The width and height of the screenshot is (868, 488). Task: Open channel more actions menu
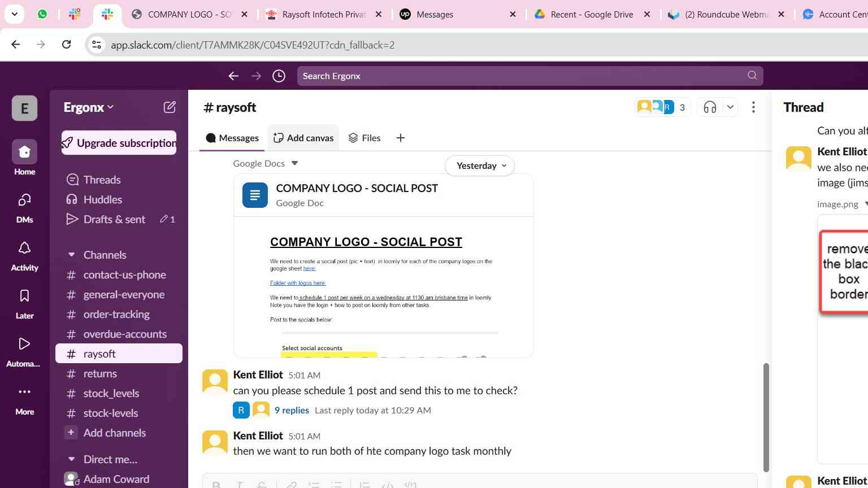coord(753,107)
